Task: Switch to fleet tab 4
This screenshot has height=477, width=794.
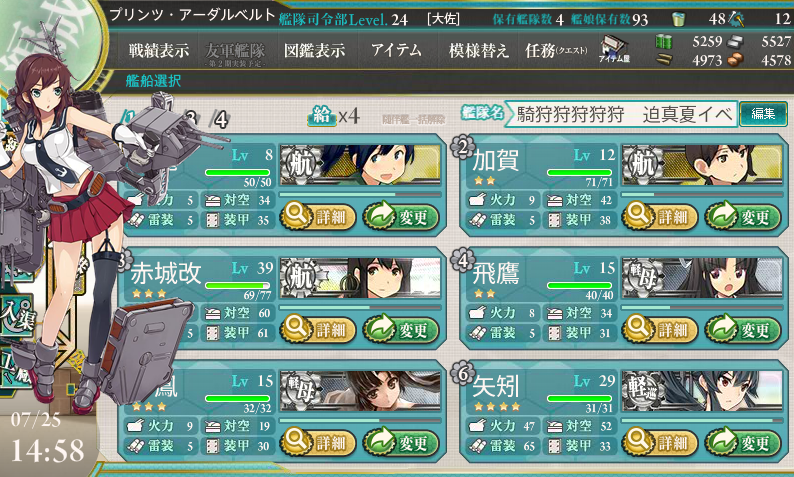Action: click(220, 120)
